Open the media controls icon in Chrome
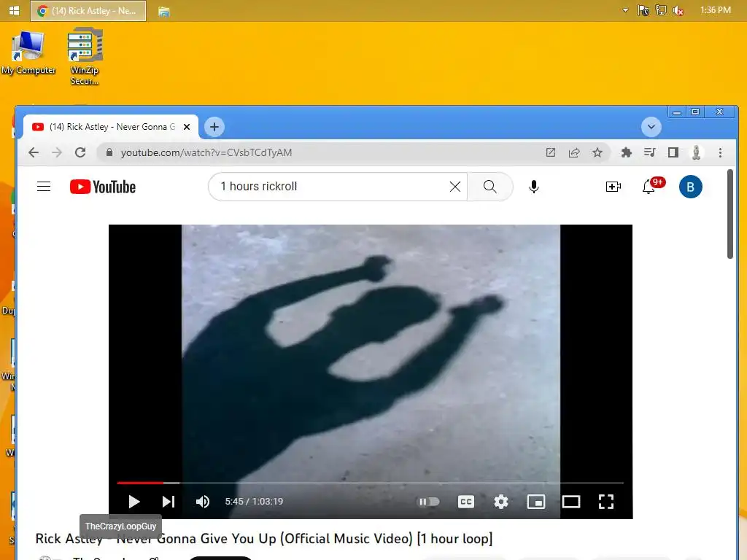Viewport: 747px width, 560px height. (649, 152)
